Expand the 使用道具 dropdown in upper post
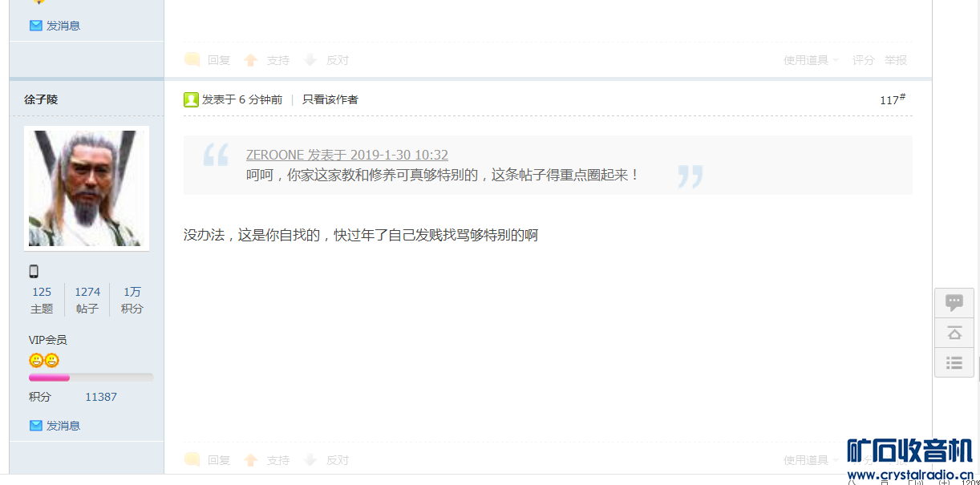The height and width of the screenshot is (485, 980). [x=812, y=60]
